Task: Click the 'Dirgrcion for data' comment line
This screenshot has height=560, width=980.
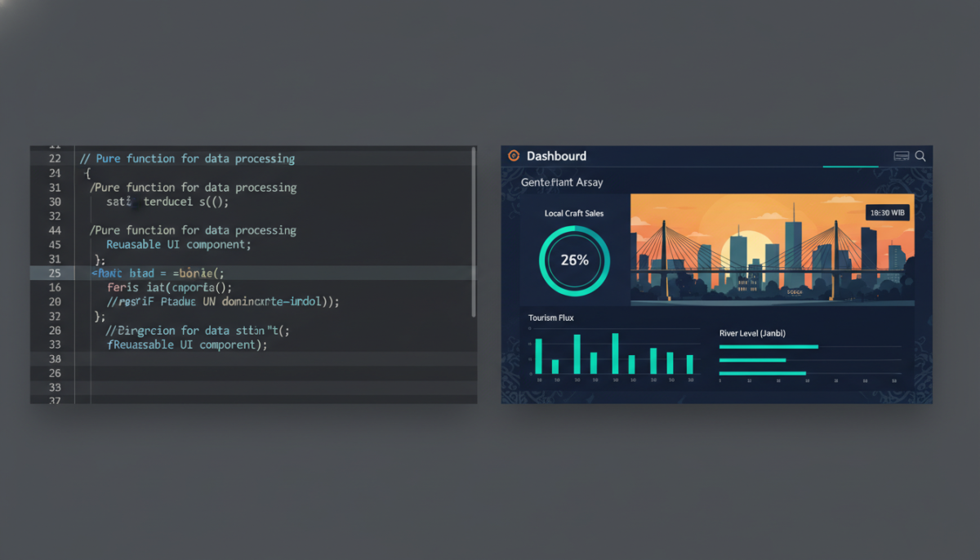Action: tap(198, 331)
